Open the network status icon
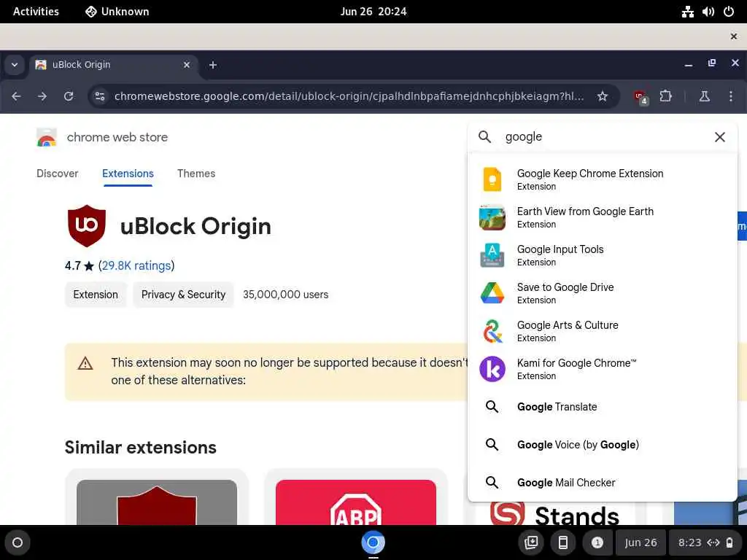The image size is (747, 560). click(x=687, y=12)
